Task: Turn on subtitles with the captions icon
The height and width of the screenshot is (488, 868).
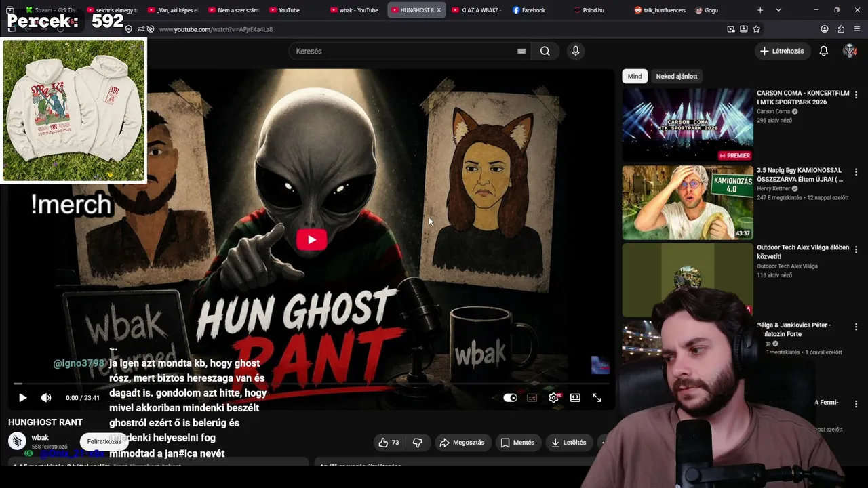Action: [x=532, y=398]
